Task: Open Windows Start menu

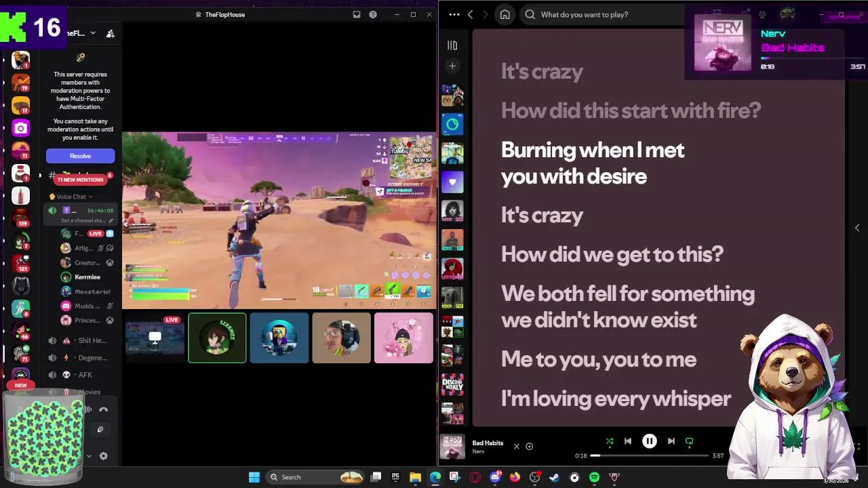Action: (254, 477)
